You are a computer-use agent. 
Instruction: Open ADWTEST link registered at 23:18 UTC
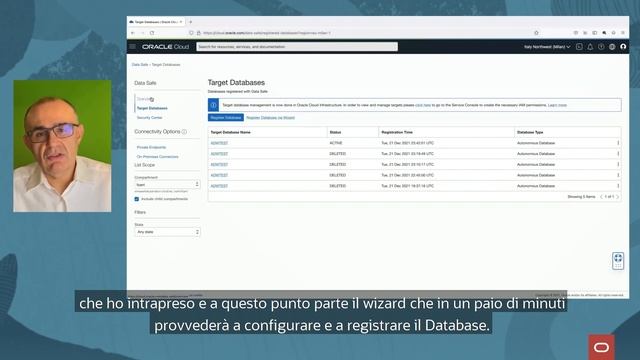click(x=219, y=154)
